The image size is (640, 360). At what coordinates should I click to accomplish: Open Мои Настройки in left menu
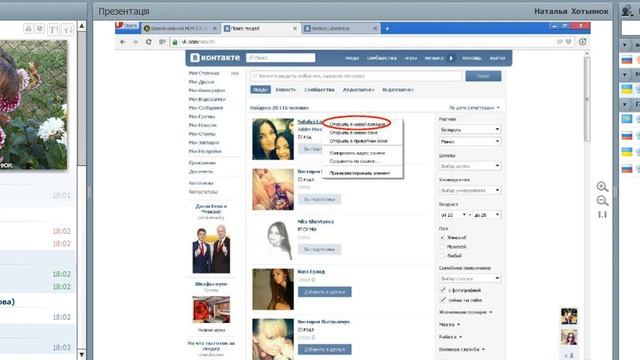[x=205, y=151]
